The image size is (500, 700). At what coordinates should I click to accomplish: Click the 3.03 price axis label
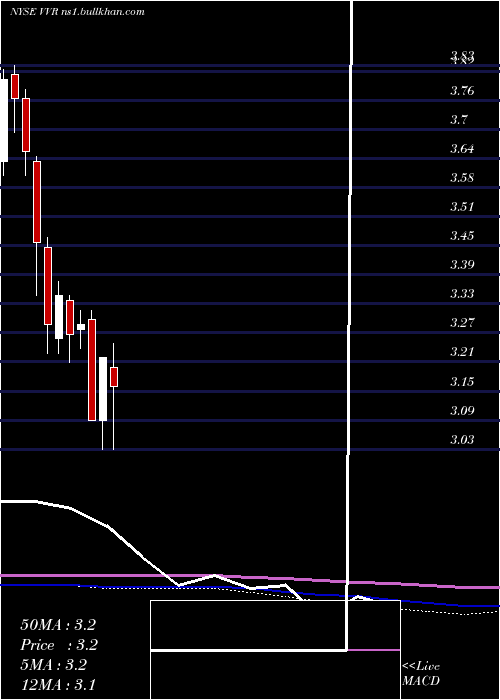(x=462, y=440)
